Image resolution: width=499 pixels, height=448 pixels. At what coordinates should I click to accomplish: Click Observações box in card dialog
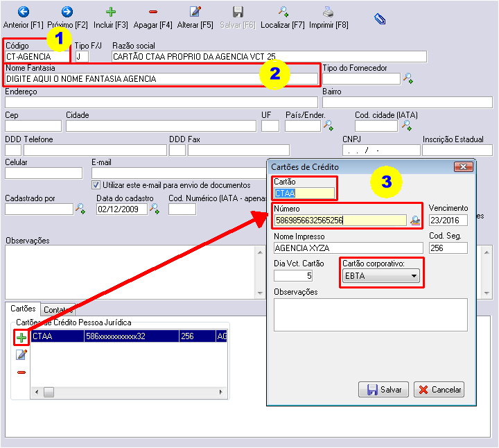pyautogui.click(x=371, y=315)
